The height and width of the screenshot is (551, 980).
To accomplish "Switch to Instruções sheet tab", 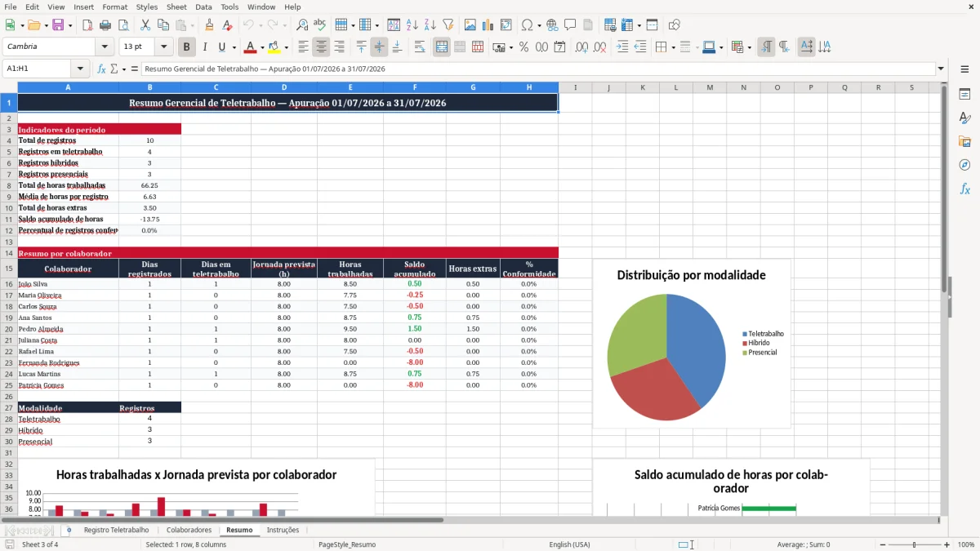I will point(283,530).
